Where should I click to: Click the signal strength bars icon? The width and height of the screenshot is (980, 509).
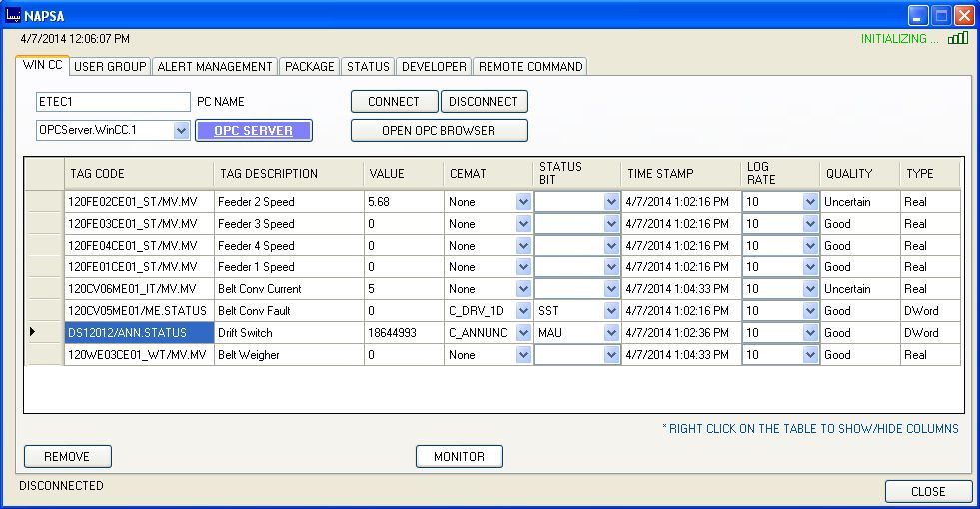[x=957, y=38]
